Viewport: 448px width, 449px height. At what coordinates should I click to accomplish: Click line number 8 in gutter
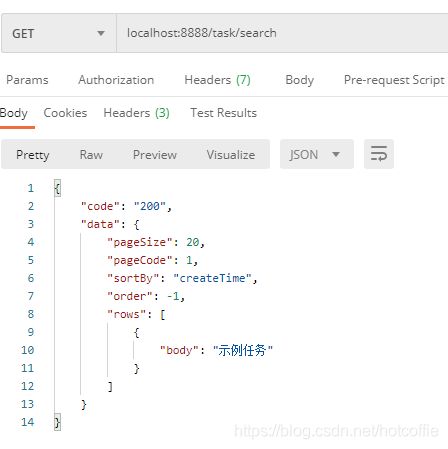click(31, 314)
